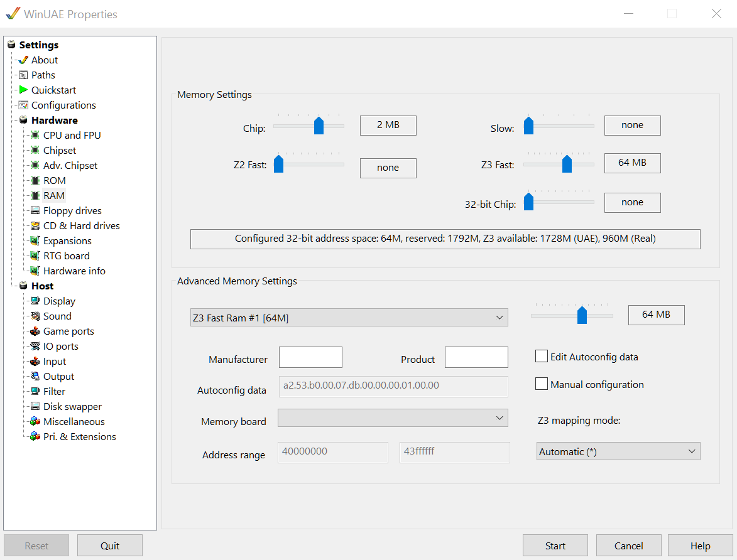The height and width of the screenshot is (560, 737).
Task: Select the RTG board entry
Action: (66, 256)
